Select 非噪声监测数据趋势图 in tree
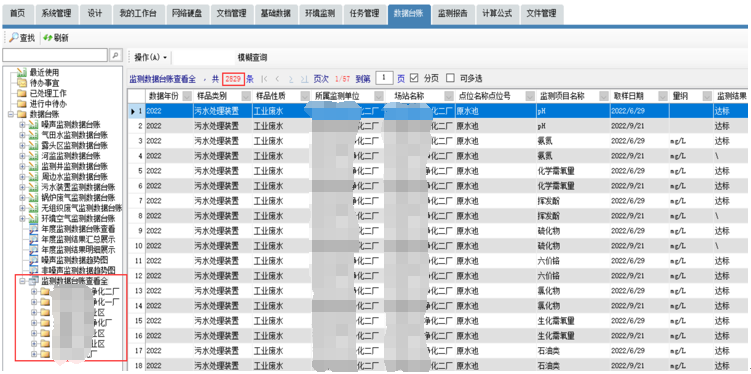751x374 pixels. 78,271
